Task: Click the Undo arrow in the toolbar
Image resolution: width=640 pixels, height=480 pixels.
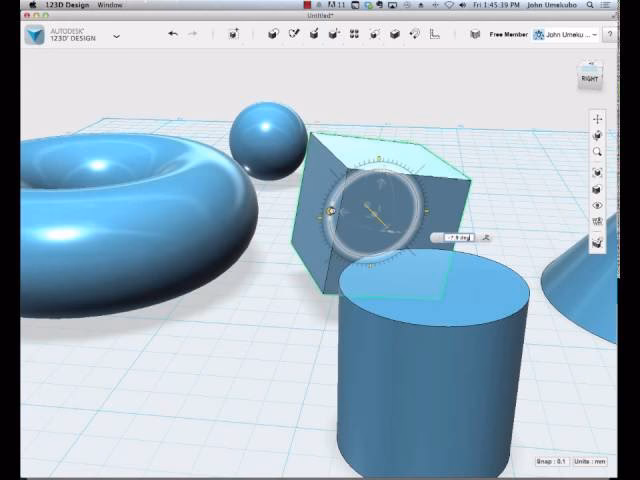Action: tap(173, 34)
